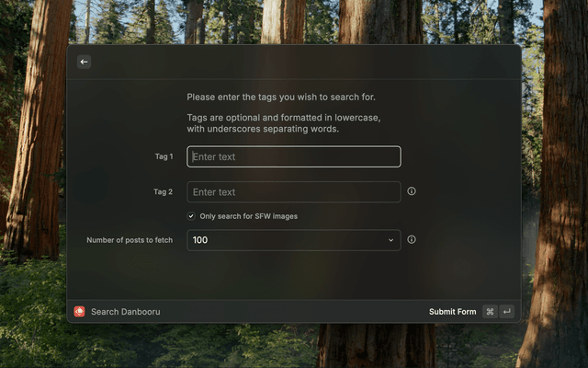The height and width of the screenshot is (368, 588).
Task: Click the info icon beside Tag 2
Action: (412, 191)
